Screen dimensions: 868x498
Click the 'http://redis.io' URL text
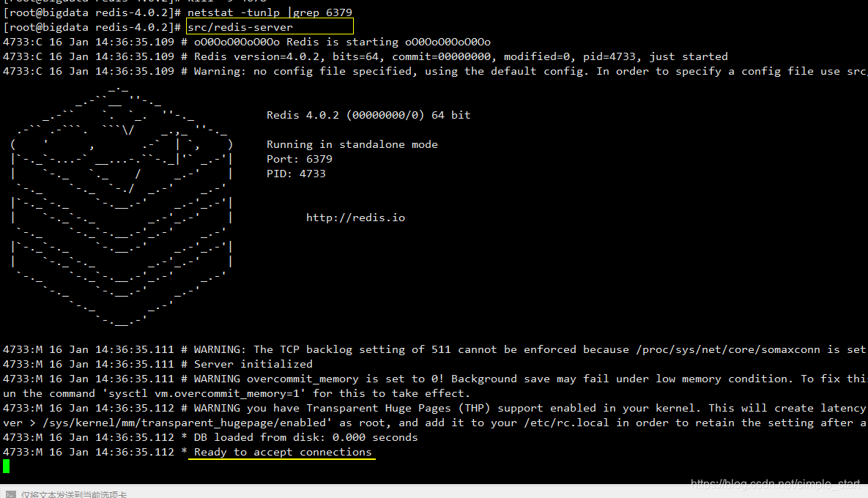[x=355, y=218]
